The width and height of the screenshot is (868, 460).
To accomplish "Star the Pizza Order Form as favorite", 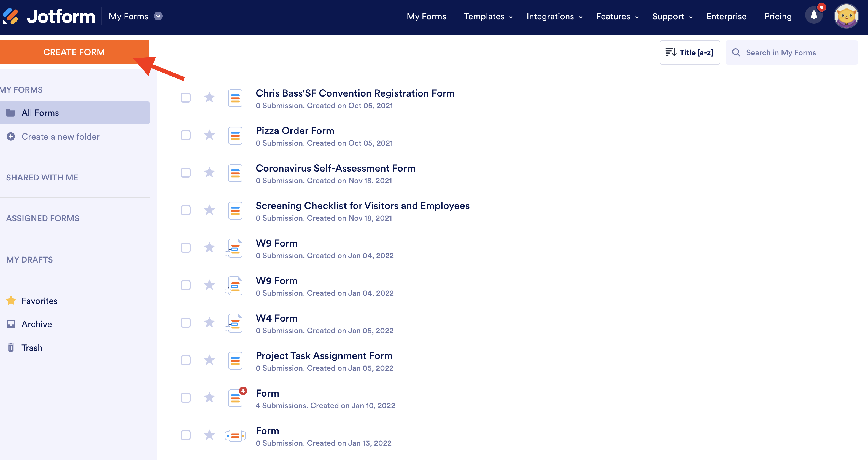I will [x=209, y=135].
